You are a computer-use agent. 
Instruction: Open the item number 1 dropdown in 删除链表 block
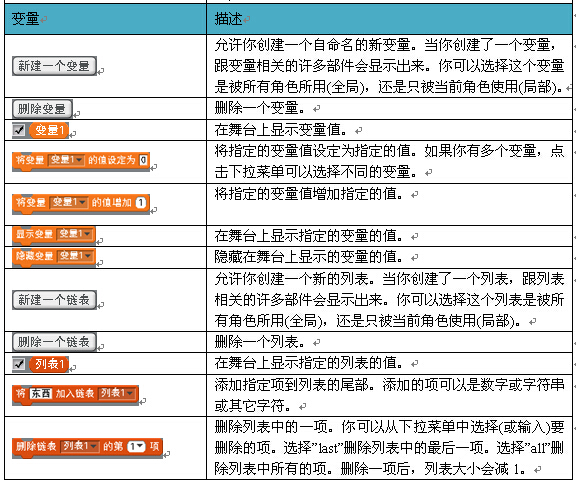136,446
